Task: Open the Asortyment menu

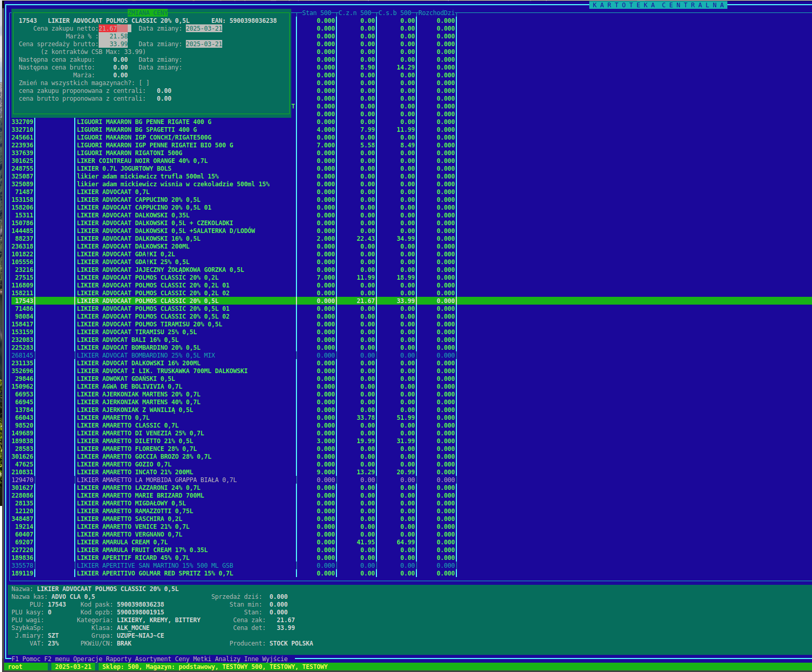Action: (x=153, y=659)
